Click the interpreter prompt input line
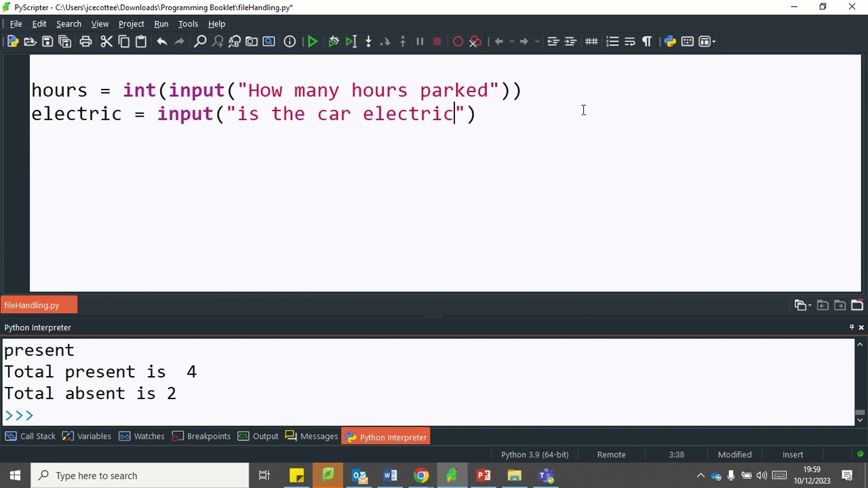Image resolution: width=868 pixels, height=488 pixels. [427, 415]
